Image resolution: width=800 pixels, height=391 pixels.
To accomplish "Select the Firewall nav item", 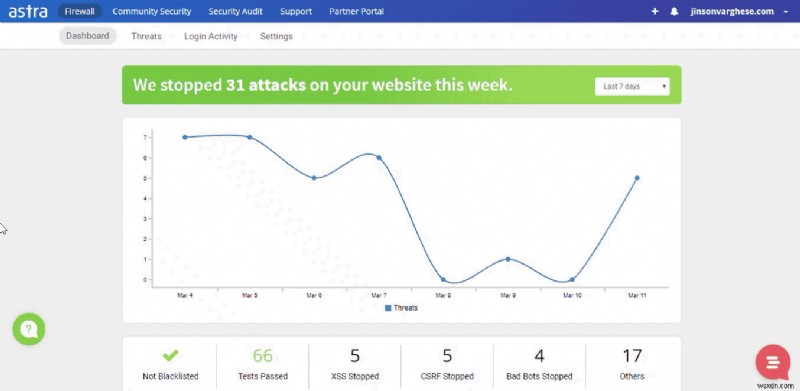I will (x=80, y=11).
